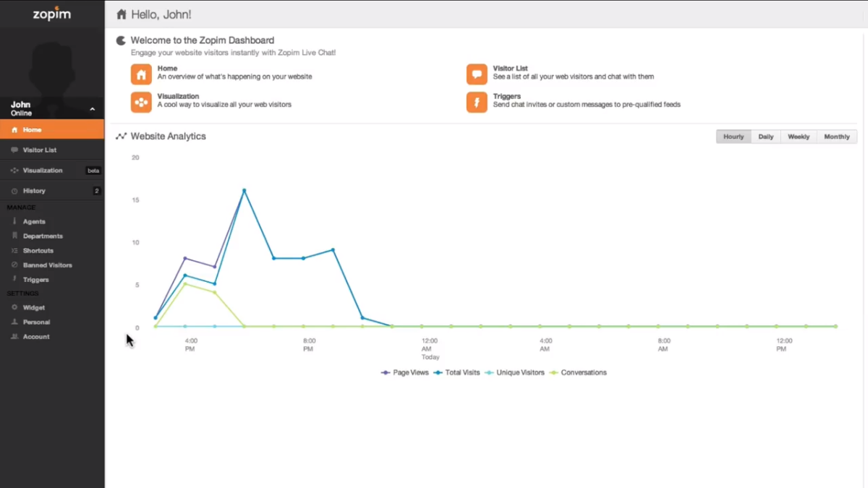Click the Home link in the welcome panel
The height and width of the screenshot is (488, 868).
pyautogui.click(x=167, y=69)
